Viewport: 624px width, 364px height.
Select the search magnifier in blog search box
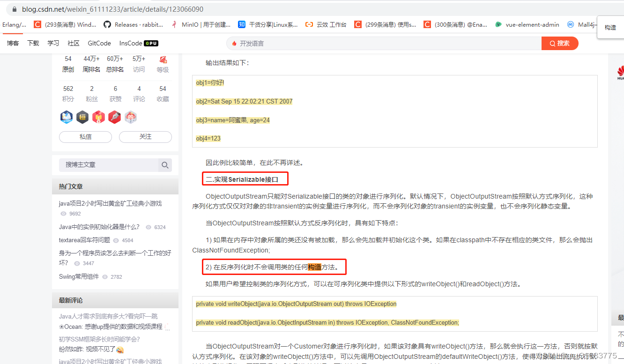pos(165,165)
